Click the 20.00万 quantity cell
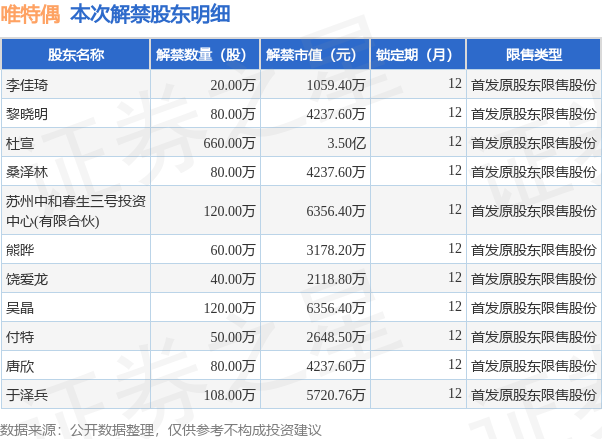The height and width of the screenshot is (439, 602). pos(205,85)
